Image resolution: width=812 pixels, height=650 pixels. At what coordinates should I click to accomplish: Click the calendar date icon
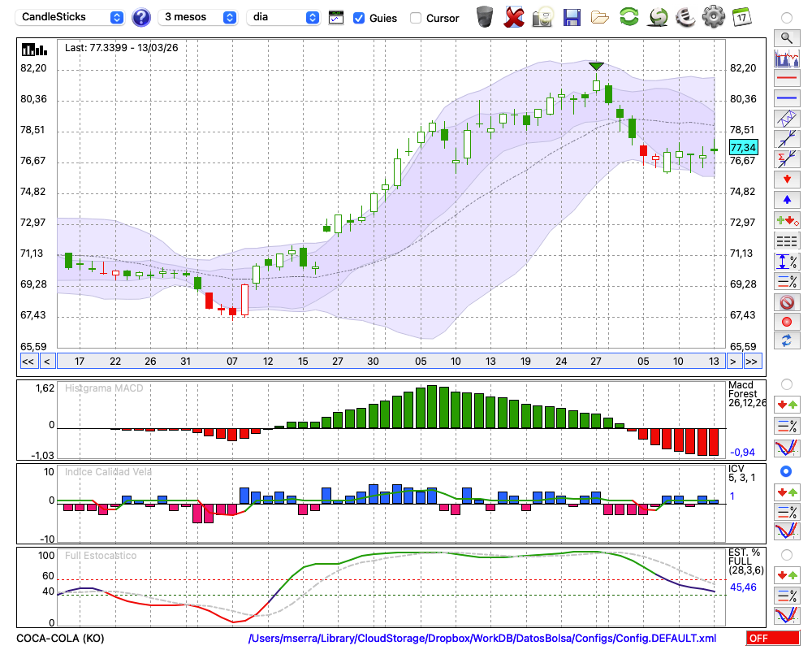tap(741, 16)
